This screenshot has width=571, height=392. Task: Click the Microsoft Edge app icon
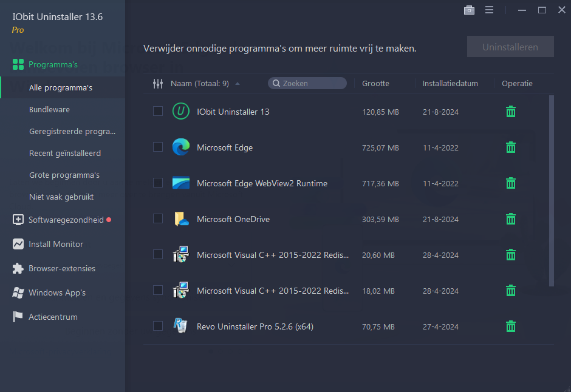coord(180,147)
